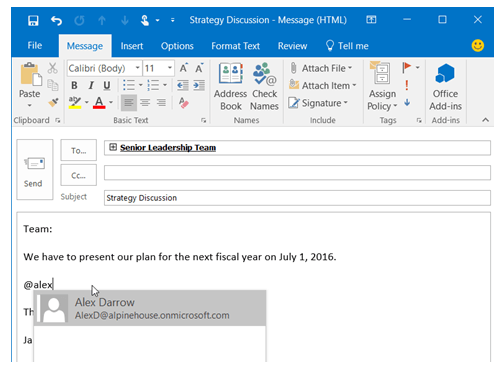
Task: Open the Address Book
Action: click(x=231, y=86)
